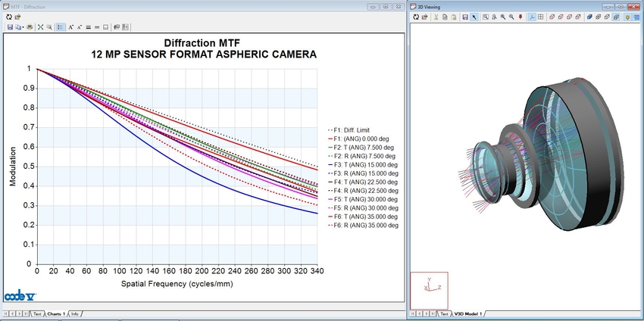Toggle the grid view button in the 3D Viewing toolbar

[540, 17]
